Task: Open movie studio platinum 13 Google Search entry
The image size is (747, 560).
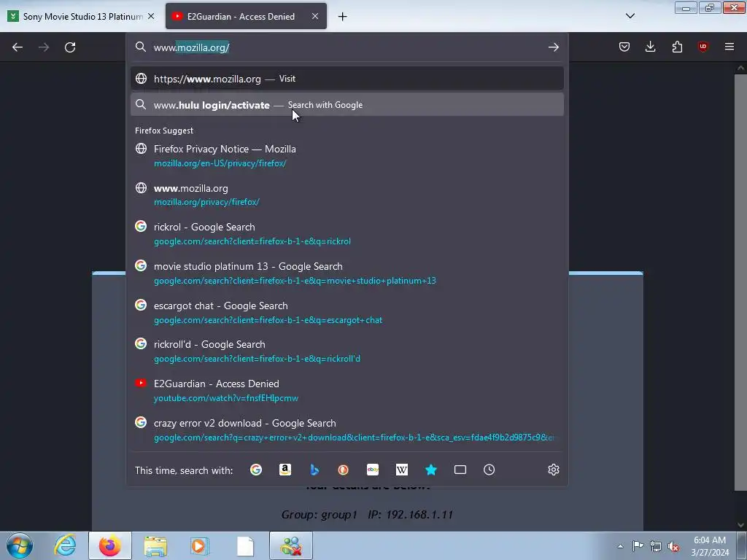Action: pyautogui.click(x=347, y=273)
